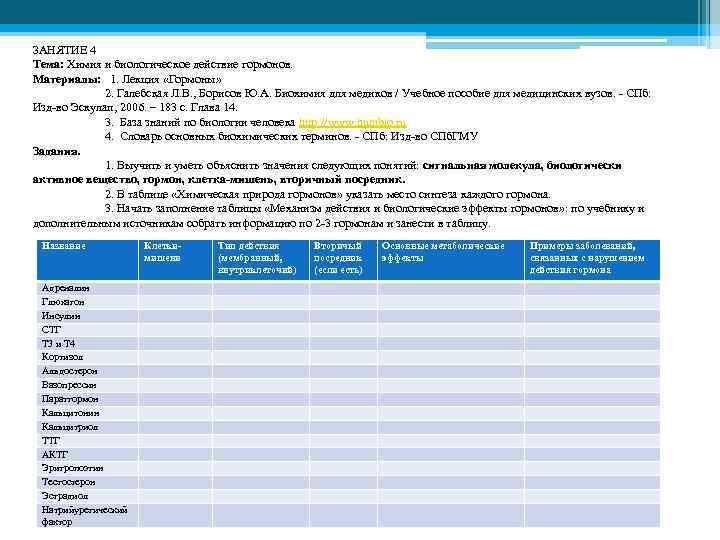
Task: Click the 'База знаний по биологии человека' text
Action: pyautogui.click(x=207, y=122)
